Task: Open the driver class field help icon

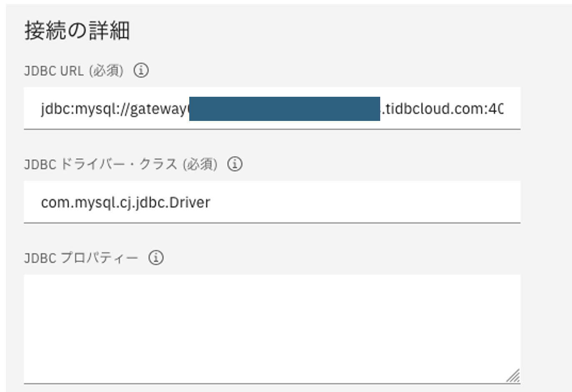Action: [236, 165]
